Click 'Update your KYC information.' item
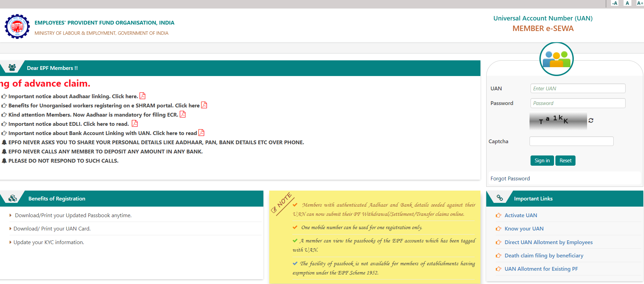Screen dimensions: 644x284 pos(48,242)
